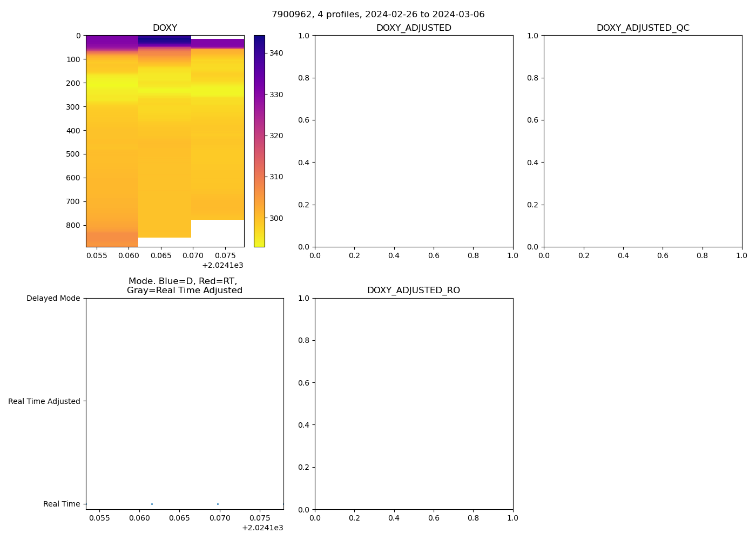Click the Mode plot title text
This screenshot has height=540, width=756.
184,286
